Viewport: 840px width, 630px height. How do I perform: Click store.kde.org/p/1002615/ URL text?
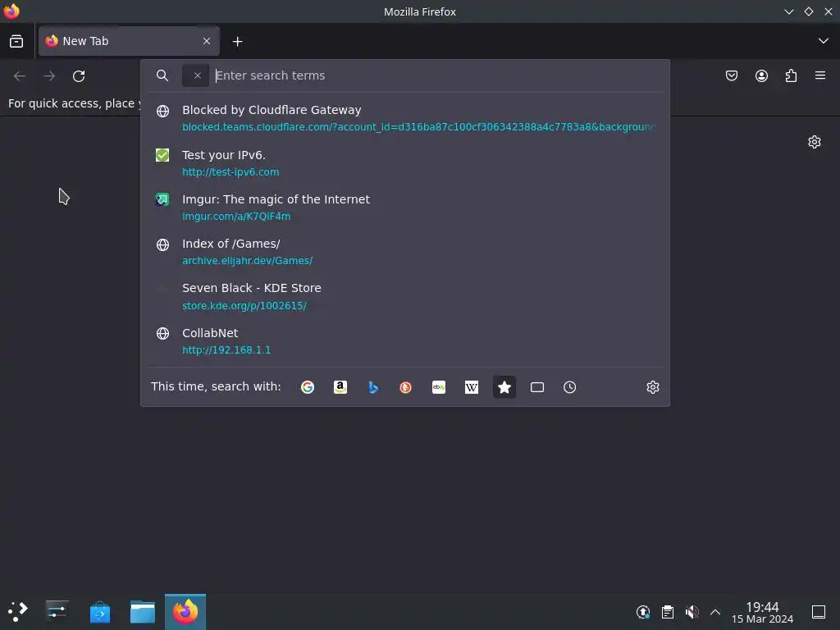coord(244,305)
